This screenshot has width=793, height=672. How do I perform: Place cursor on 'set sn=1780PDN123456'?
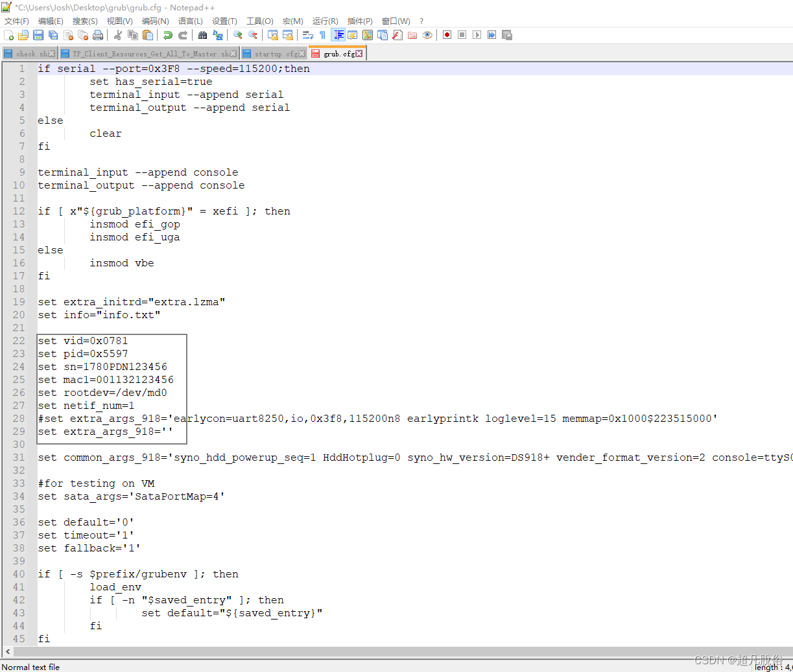(102, 367)
